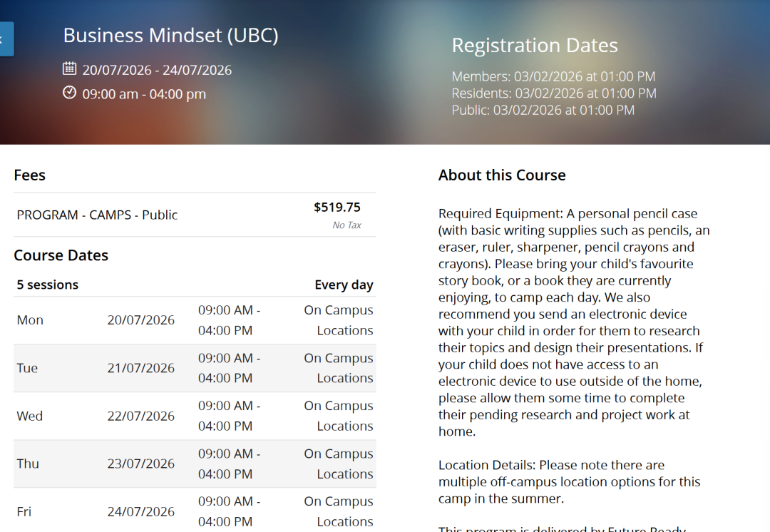Click the 5 sessions label

pos(48,285)
